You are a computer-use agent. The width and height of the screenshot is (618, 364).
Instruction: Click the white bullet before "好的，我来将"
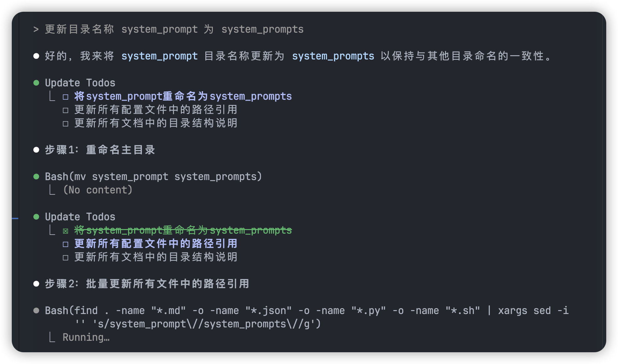[36, 56]
